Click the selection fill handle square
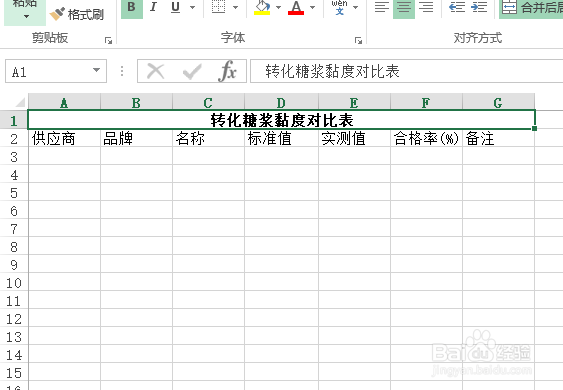The height and width of the screenshot is (390, 563). (534, 129)
